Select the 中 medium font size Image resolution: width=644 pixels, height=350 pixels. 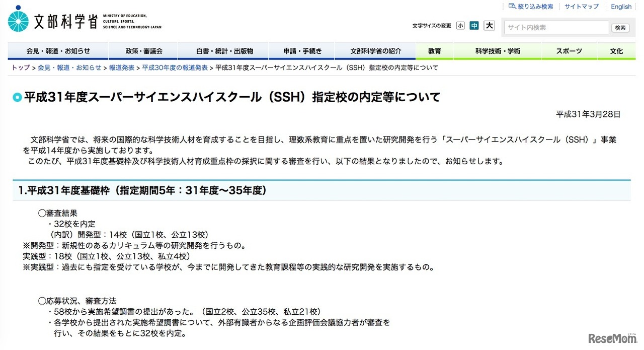[x=474, y=25]
